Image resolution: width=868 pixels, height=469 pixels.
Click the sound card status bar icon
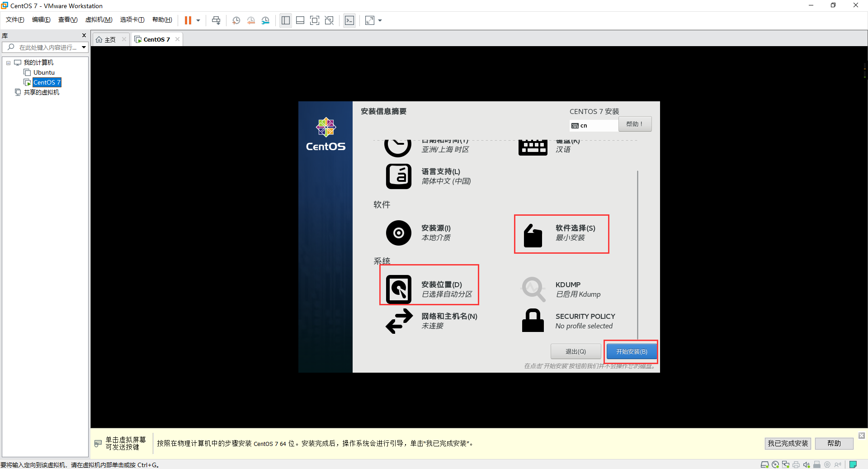807,464
